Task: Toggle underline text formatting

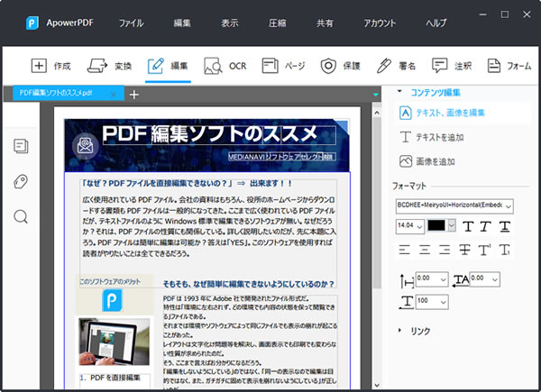Action: [504, 226]
